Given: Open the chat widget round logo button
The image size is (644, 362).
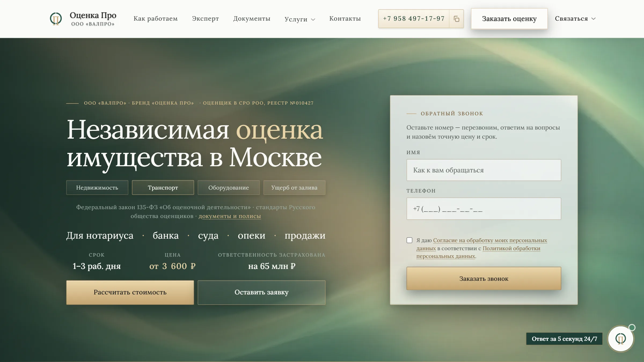Looking at the screenshot, I should click(621, 339).
